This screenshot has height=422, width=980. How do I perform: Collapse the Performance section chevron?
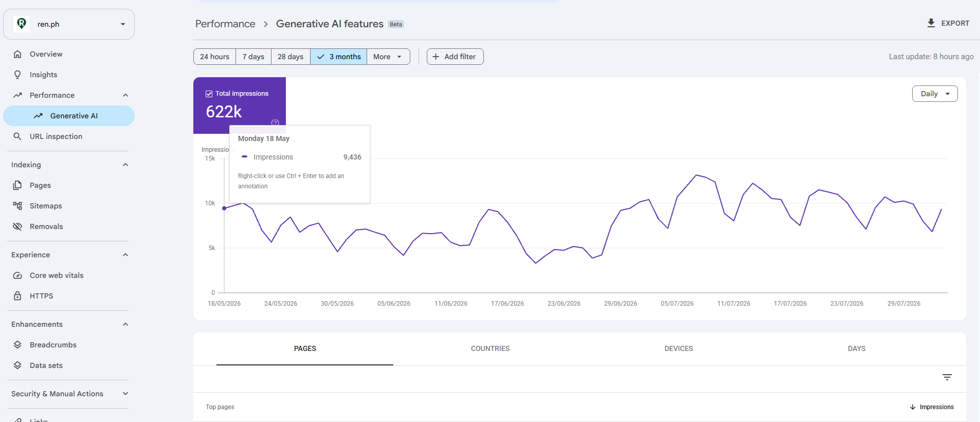click(x=125, y=95)
